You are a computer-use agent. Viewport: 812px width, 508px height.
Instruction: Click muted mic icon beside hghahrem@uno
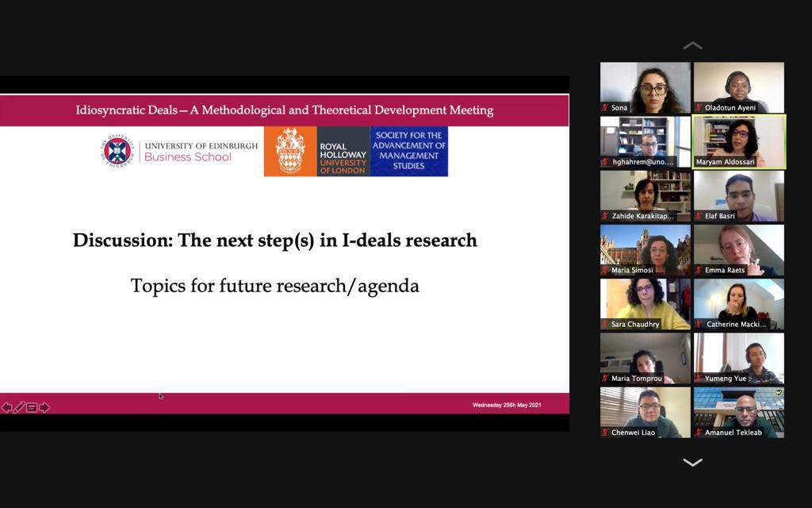605,162
